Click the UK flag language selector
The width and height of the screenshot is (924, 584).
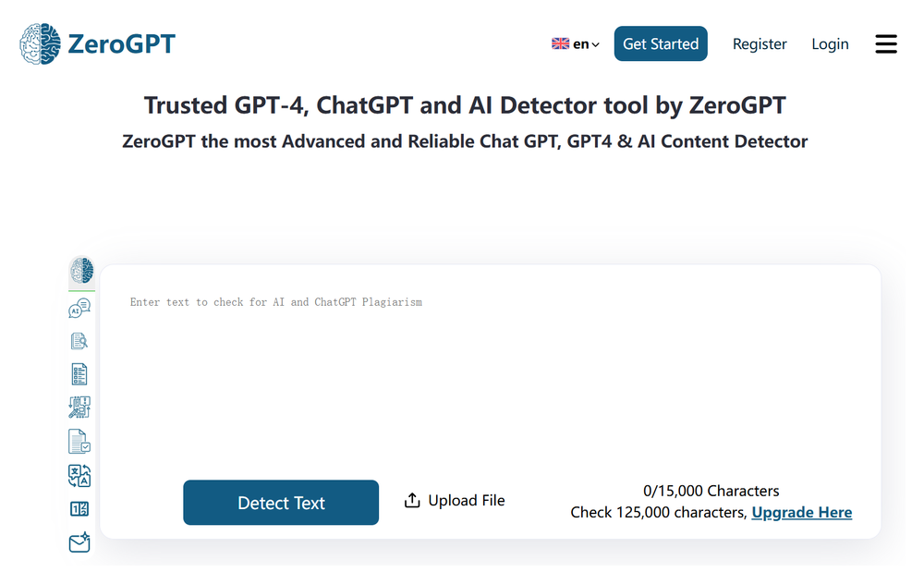coord(560,44)
